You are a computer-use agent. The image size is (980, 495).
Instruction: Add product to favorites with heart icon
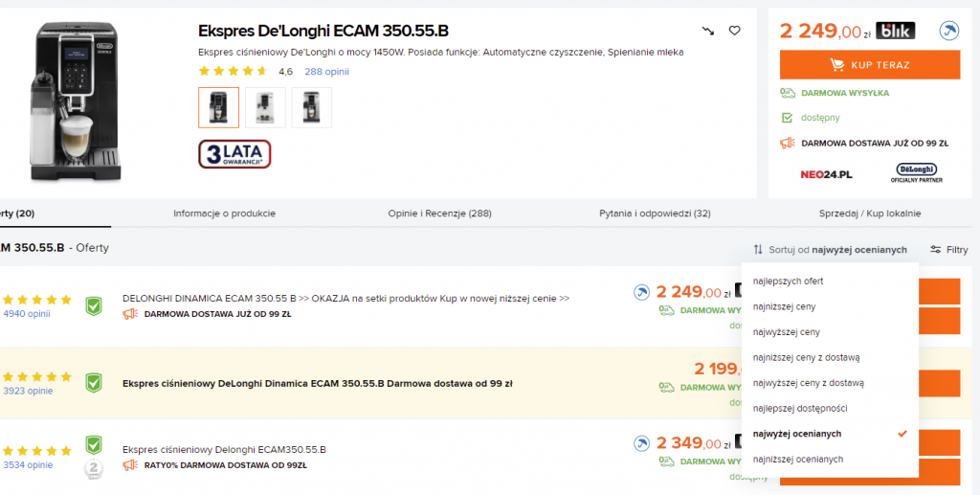click(734, 31)
